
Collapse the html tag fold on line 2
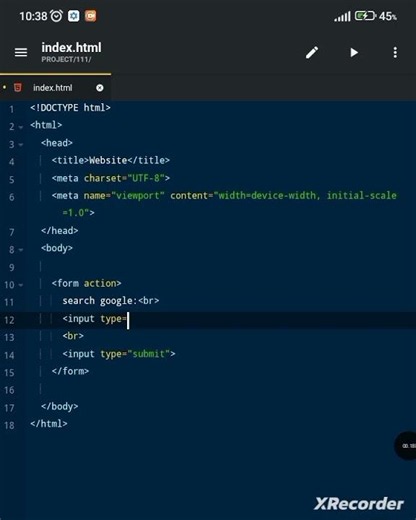21,127
